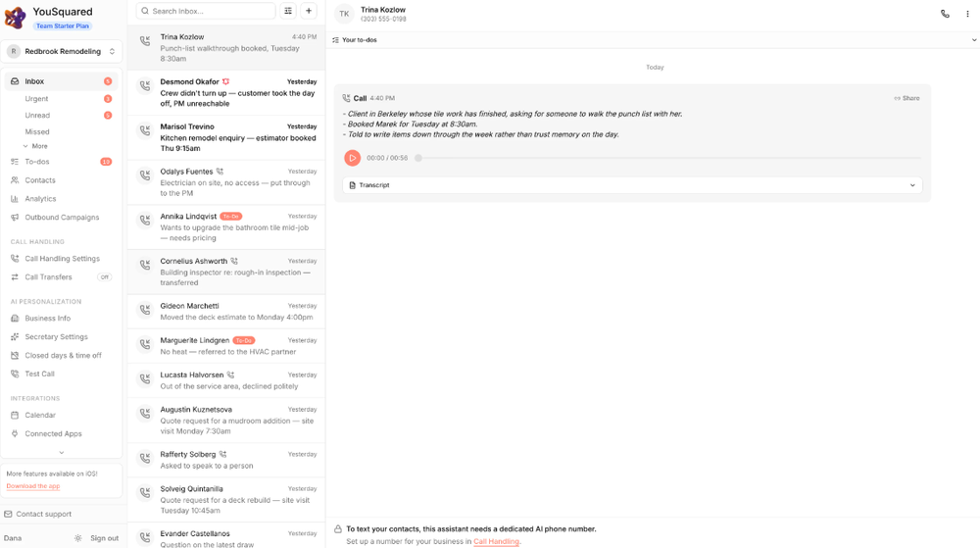Click the Share button on call card
Screen dimensions: 980x548
pos(906,98)
